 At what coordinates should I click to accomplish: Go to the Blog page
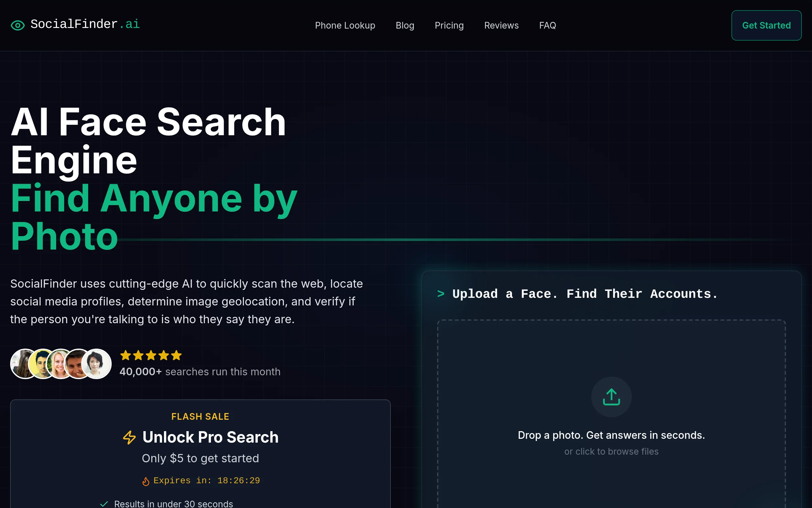(x=405, y=25)
